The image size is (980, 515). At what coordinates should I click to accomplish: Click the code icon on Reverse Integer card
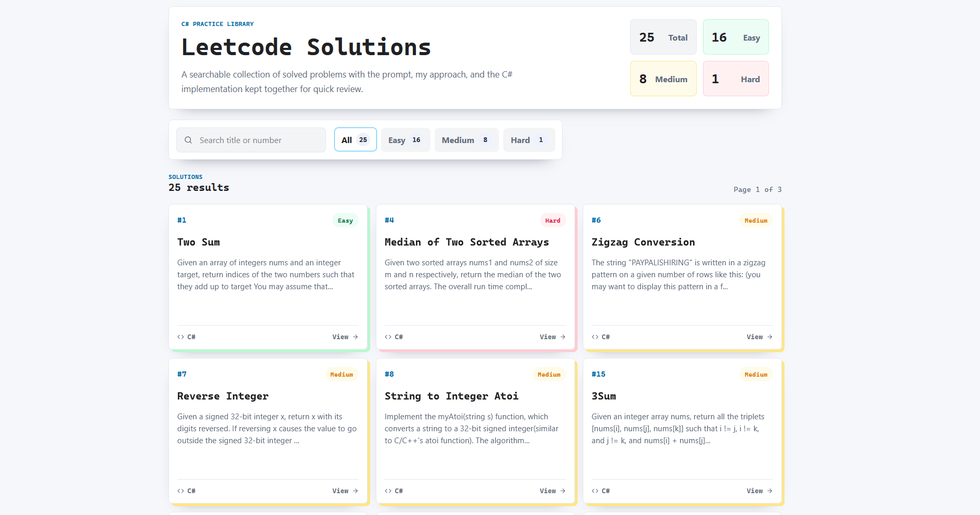pyautogui.click(x=180, y=491)
